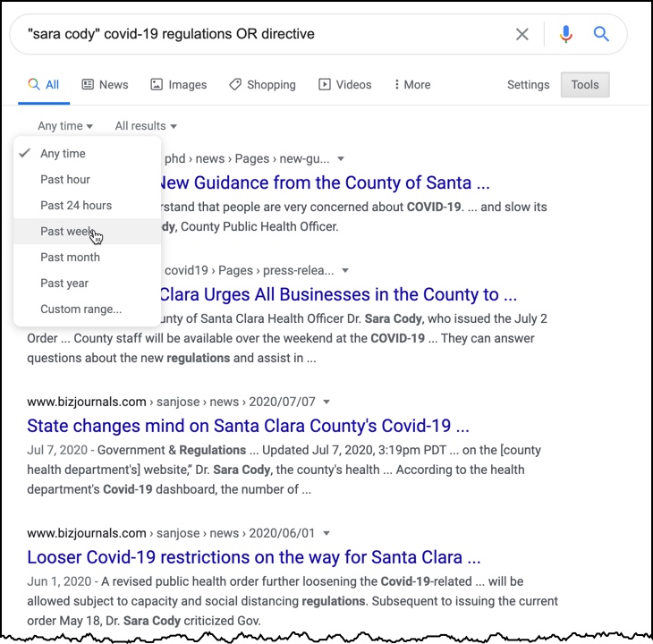This screenshot has height=644, width=653.
Task: Choose Past week in the time menu
Action: [x=88, y=231]
